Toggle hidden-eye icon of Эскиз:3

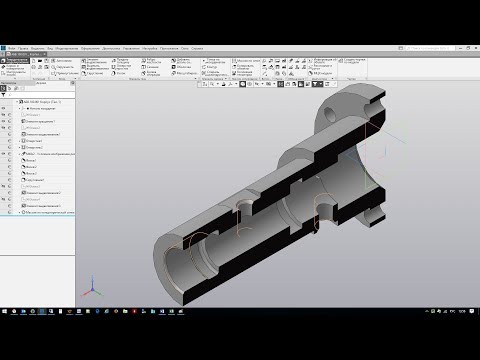click(3, 186)
